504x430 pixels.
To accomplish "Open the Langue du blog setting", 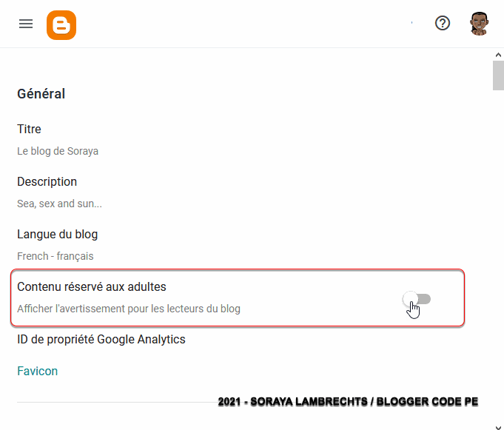I will click(57, 234).
